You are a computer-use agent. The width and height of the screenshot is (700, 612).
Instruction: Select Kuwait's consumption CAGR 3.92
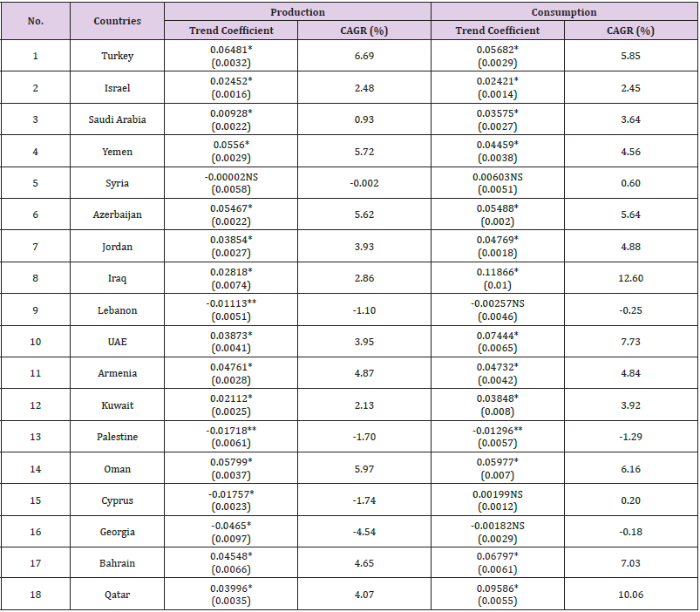pyautogui.click(x=630, y=405)
